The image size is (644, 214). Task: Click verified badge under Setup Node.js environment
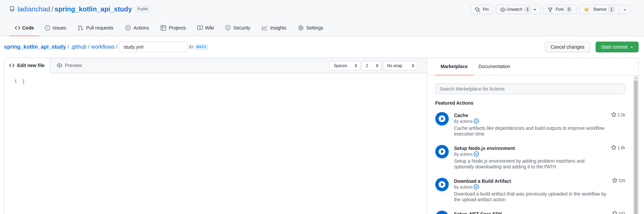(x=476, y=154)
